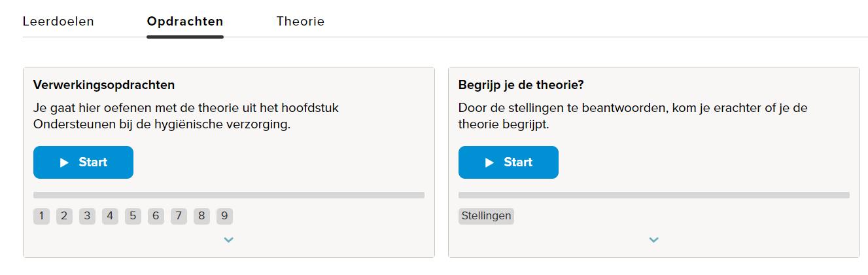Viewport: 868px width, 275px height.
Task: Select exercise number 9
Action: (224, 216)
